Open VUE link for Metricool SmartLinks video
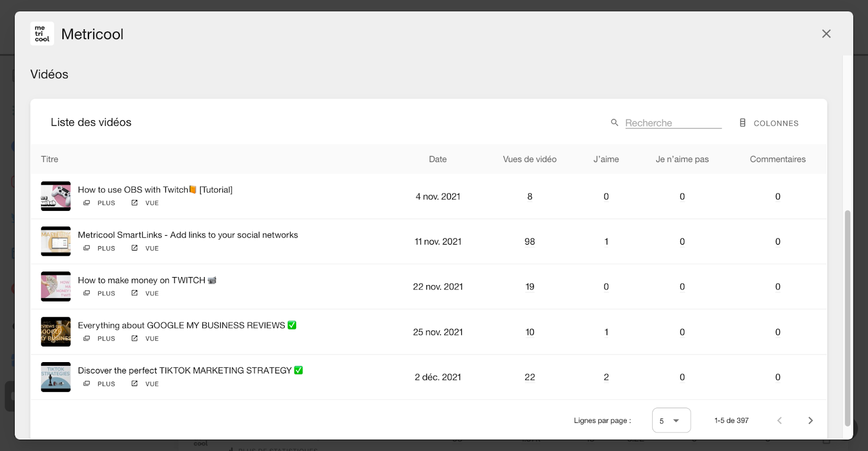 [x=145, y=248]
